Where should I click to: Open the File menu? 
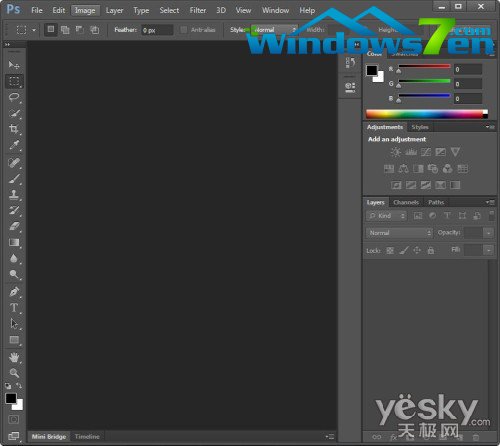[37, 10]
